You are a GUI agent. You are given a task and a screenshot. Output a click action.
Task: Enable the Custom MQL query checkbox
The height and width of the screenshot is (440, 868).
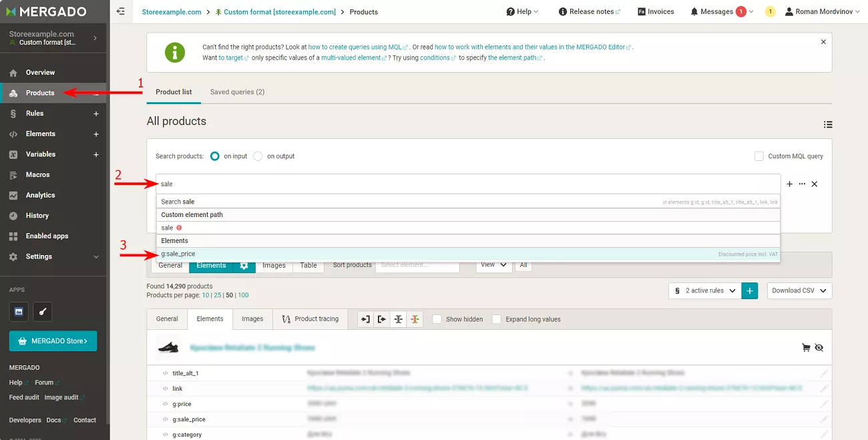pos(759,156)
